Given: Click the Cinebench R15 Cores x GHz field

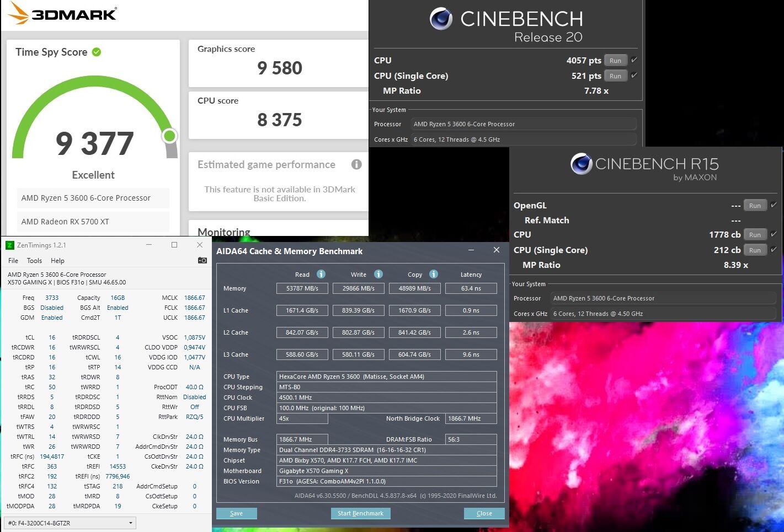Looking at the screenshot, I should (663, 314).
